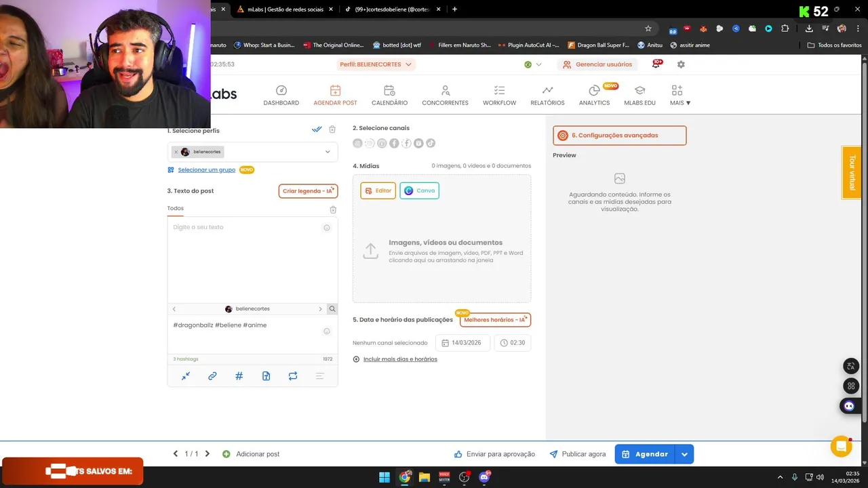Viewport: 868px width, 488px height.
Task: Delete selected profiles with trash icon
Action: point(332,129)
